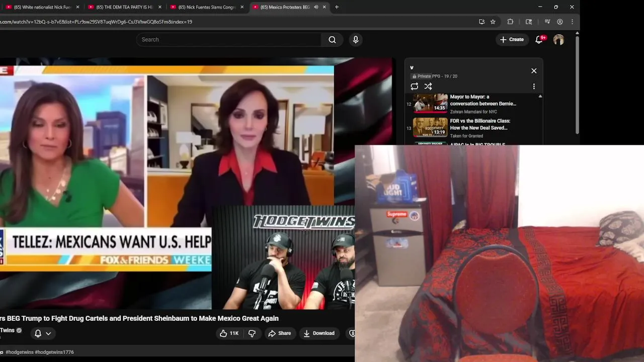Click 'Private' playlist privacy label
644x362 pixels.
click(421, 76)
